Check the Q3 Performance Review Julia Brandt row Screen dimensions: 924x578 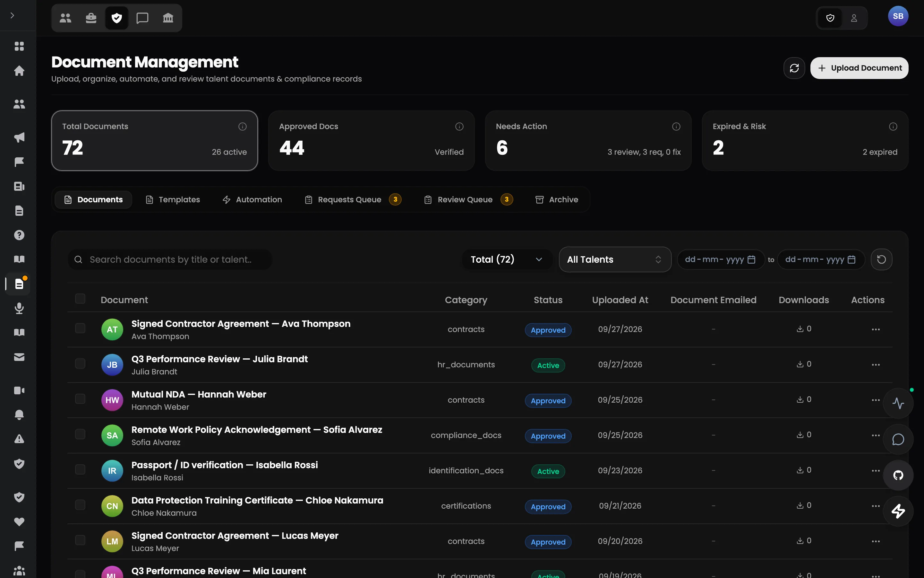[80, 363]
